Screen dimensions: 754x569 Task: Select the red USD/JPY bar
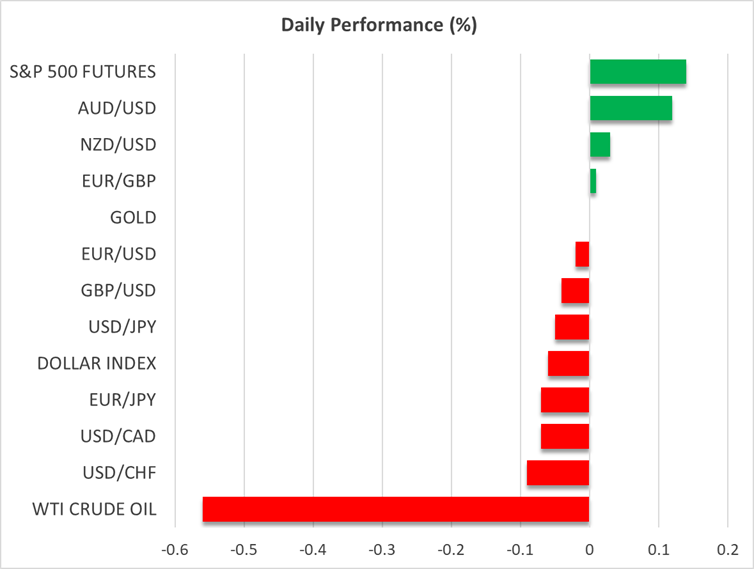572,327
